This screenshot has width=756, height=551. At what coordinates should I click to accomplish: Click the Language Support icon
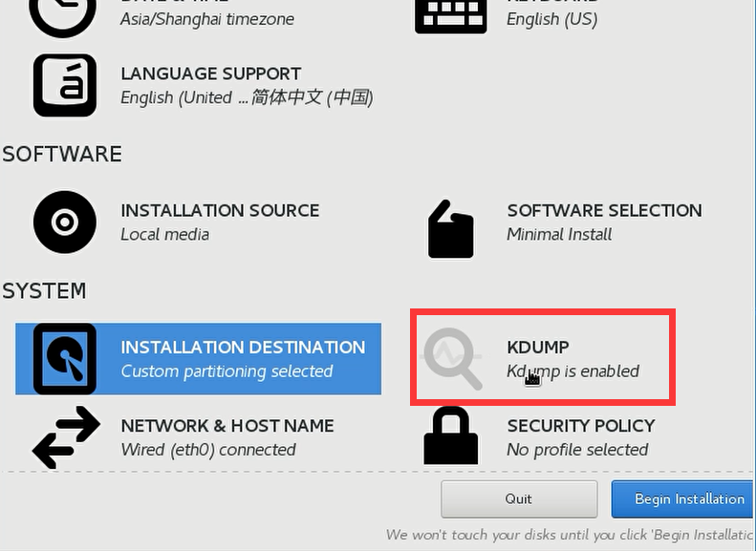pos(65,85)
